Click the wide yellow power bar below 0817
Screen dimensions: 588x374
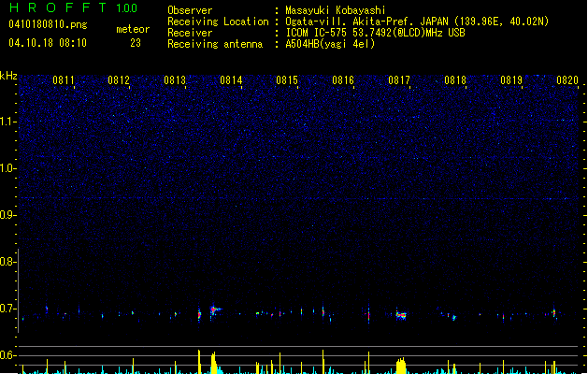click(x=401, y=366)
